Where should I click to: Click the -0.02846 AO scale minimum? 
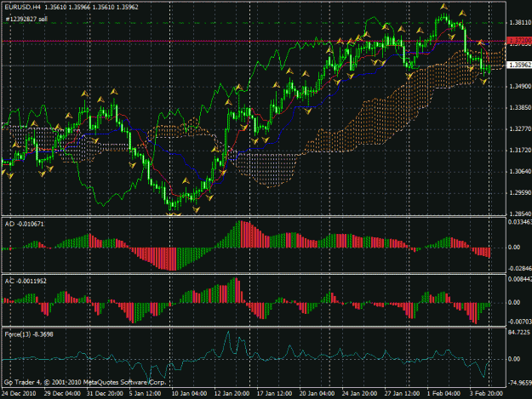click(x=519, y=269)
